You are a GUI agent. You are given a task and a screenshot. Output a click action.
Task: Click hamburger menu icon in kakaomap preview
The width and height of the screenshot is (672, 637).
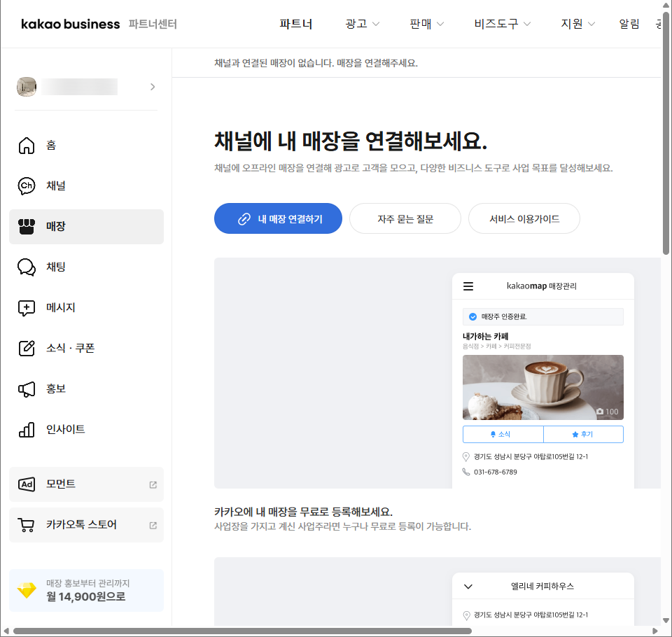[x=468, y=286]
